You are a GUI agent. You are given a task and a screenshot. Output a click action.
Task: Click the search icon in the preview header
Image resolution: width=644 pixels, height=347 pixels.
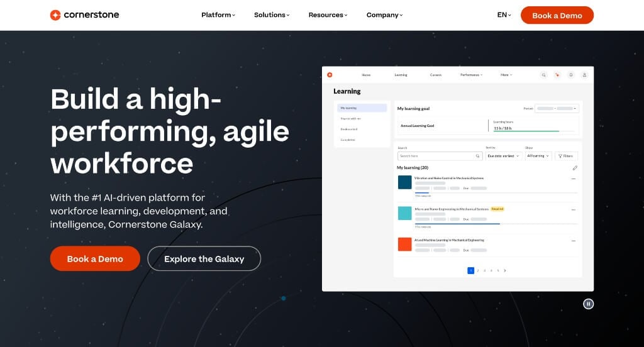tap(543, 75)
